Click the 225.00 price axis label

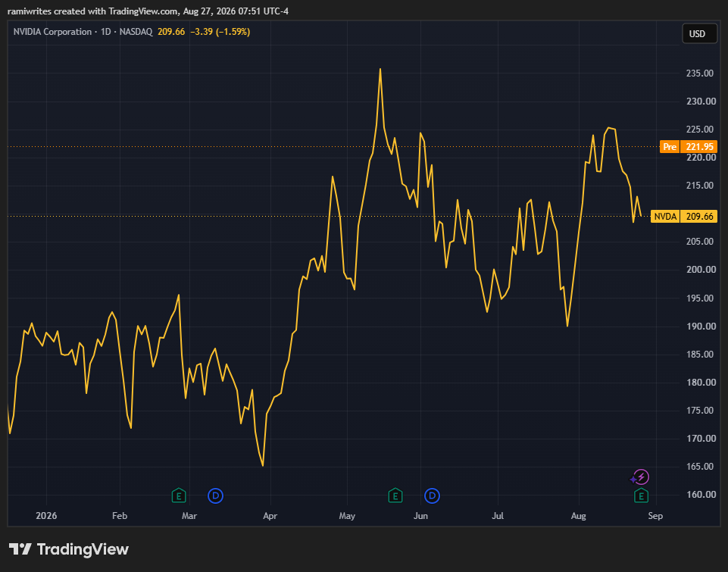700,129
